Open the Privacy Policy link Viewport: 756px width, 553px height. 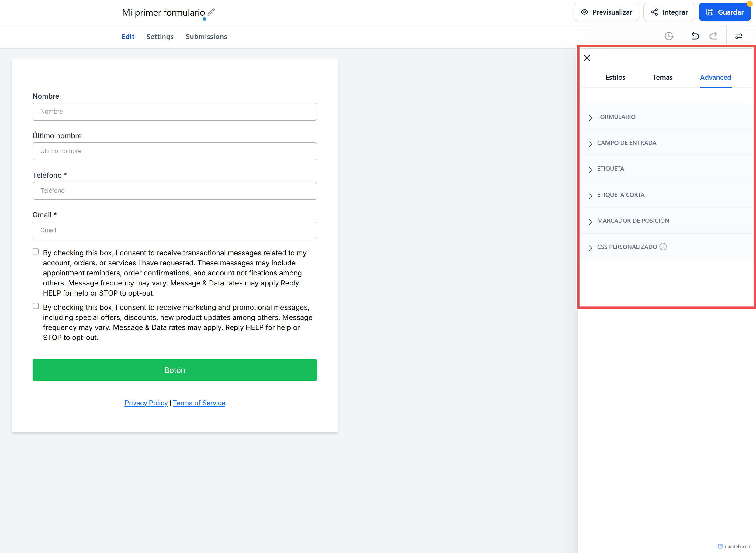[x=146, y=403]
